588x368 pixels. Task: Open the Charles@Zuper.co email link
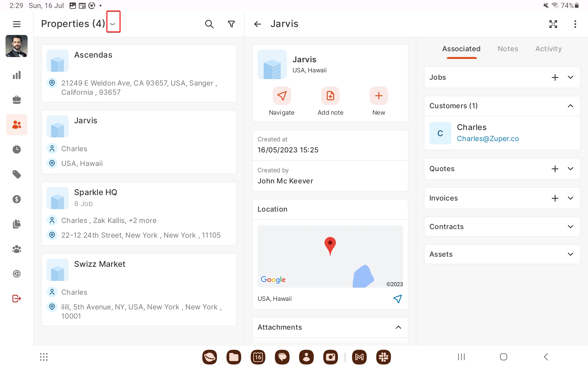488,139
